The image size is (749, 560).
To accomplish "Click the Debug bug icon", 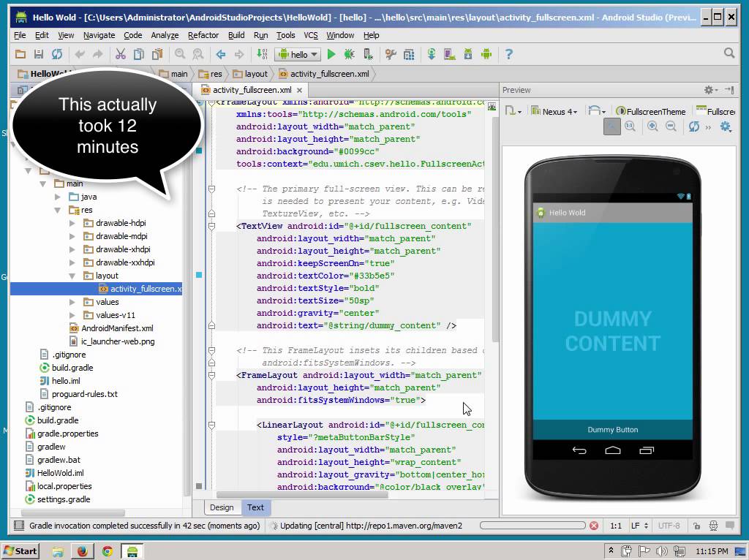I will (349, 54).
